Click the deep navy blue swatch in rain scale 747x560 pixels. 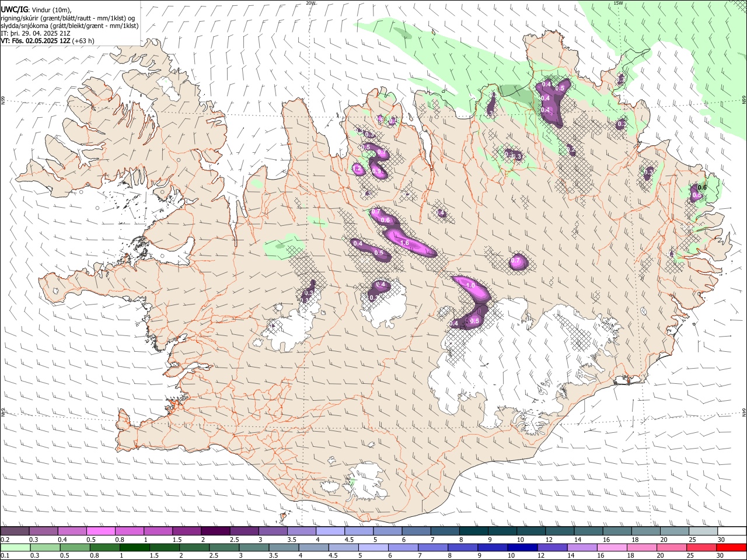[x=522, y=547]
